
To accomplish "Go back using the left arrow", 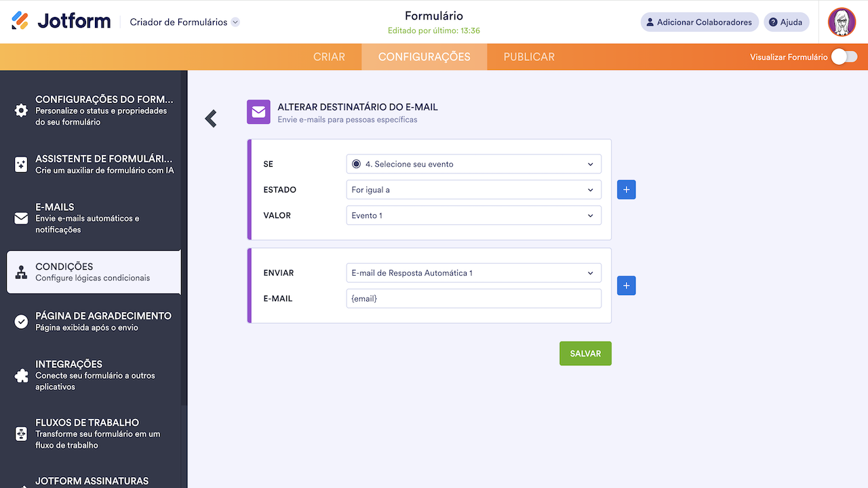I will coord(210,118).
